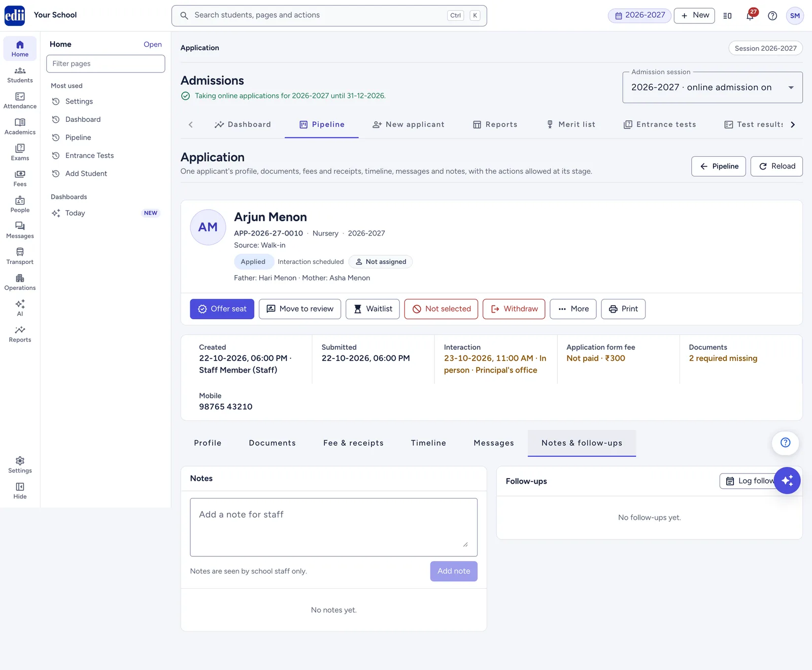Open the Attendance sidebar icon

(20, 100)
